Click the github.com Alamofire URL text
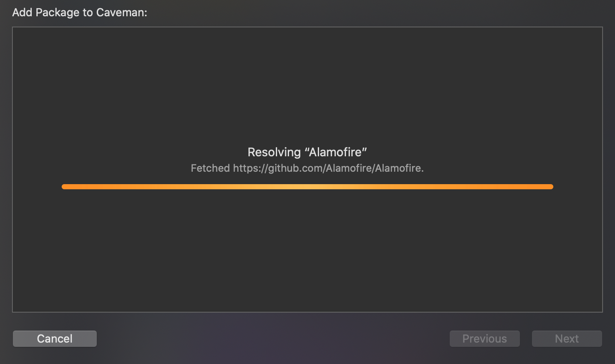 328,168
